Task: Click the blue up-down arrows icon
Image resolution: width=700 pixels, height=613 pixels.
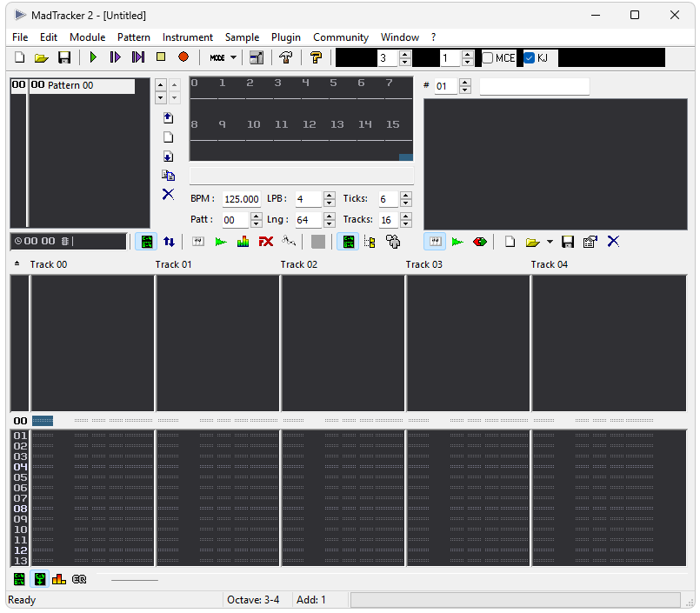Action: pos(169,242)
